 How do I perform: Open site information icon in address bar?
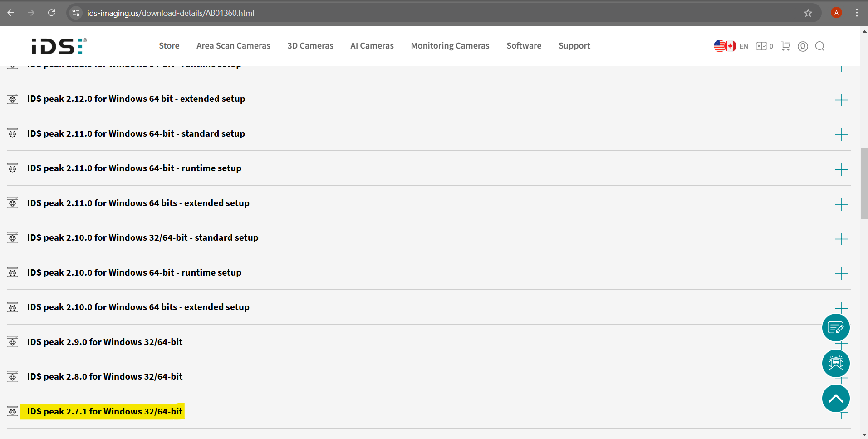pyautogui.click(x=76, y=13)
